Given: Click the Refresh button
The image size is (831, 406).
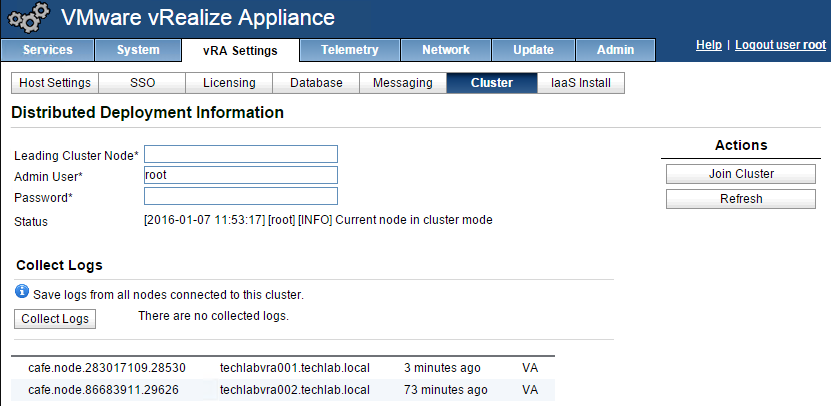Looking at the screenshot, I should 741,199.
